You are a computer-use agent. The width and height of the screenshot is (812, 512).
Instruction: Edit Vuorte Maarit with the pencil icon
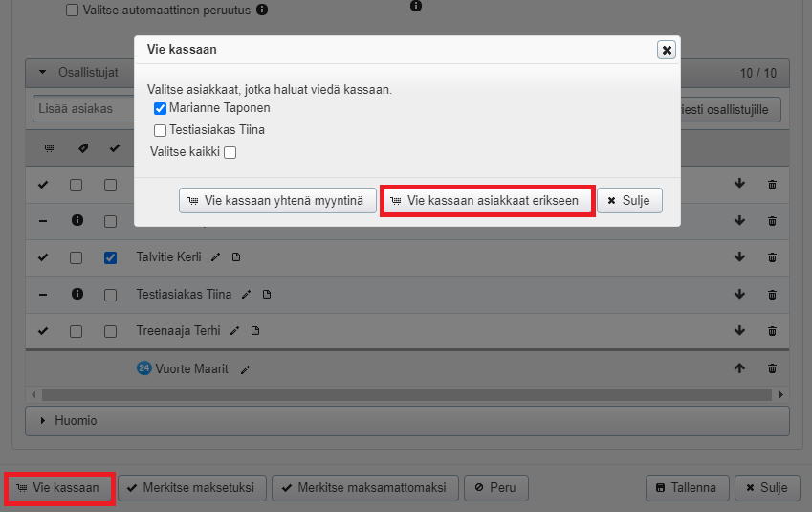[x=245, y=369]
